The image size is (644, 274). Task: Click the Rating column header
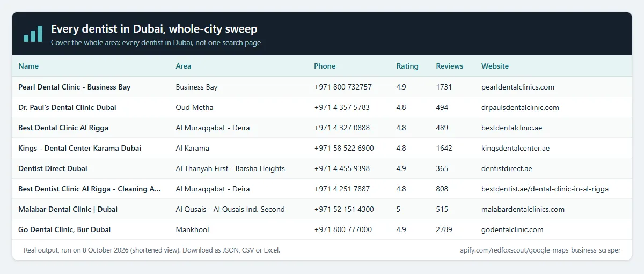(407, 66)
